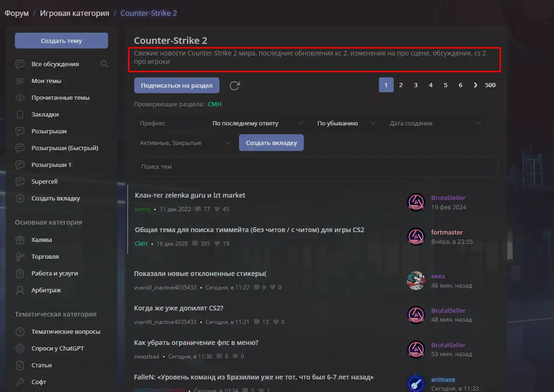Open BrutalSeller avatar on zelenka guru thread
This screenshot has width=554, height=392.
pos(416,202)
